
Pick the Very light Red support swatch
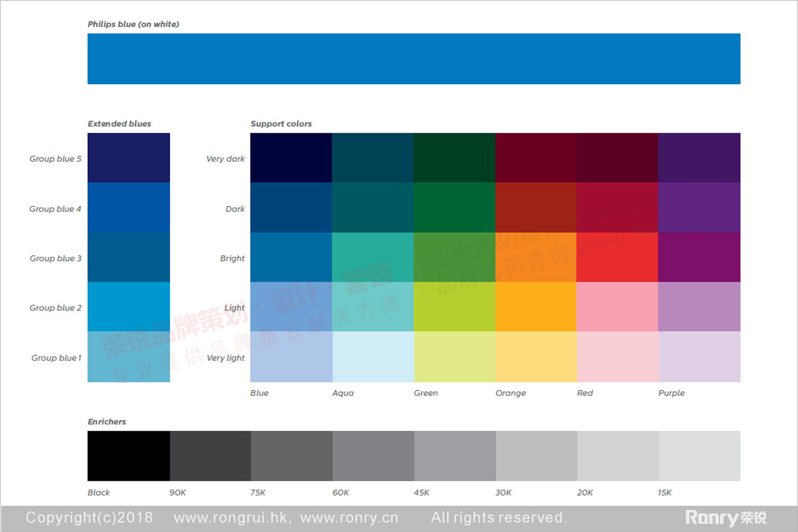pyautogui.click(x=617, y=357)
